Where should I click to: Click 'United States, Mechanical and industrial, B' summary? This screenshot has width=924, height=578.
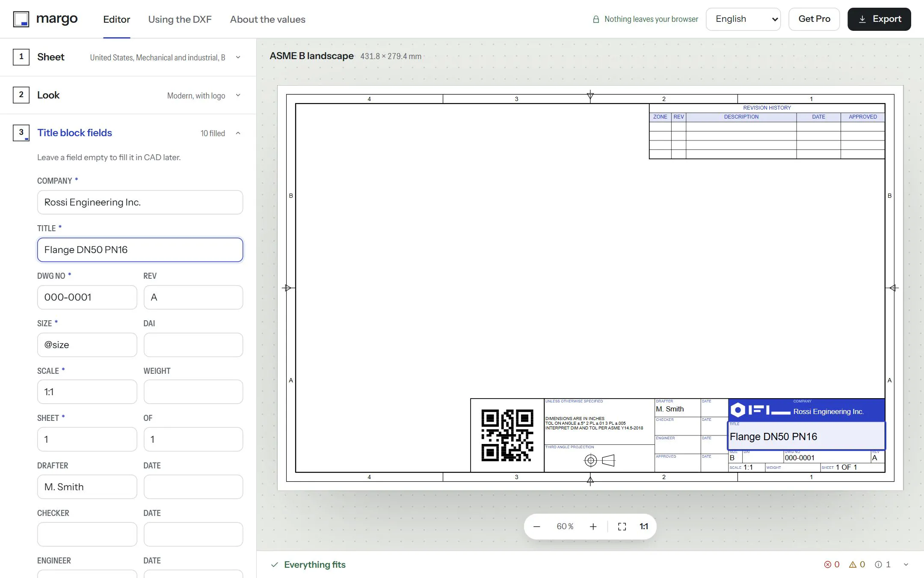157,57
